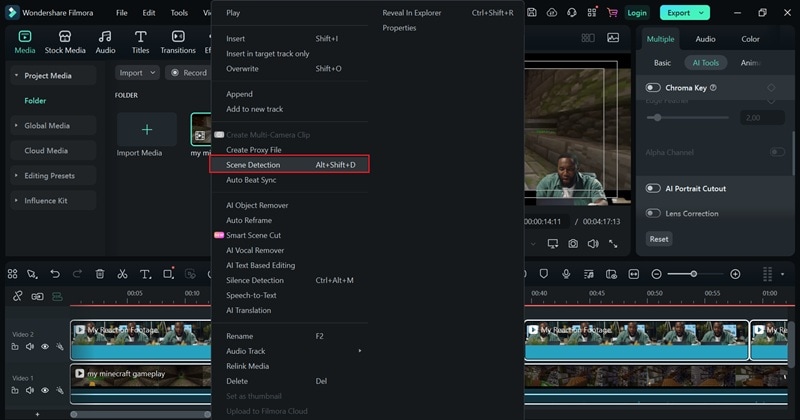Open the Export dropdown arrow
Viewport: 800px width, 420px height.
[x=702, y=13]
